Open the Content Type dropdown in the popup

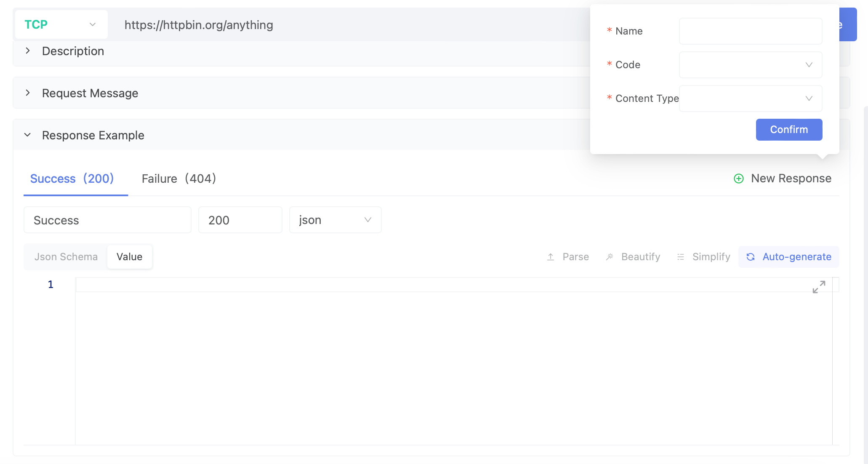[751, 99]
